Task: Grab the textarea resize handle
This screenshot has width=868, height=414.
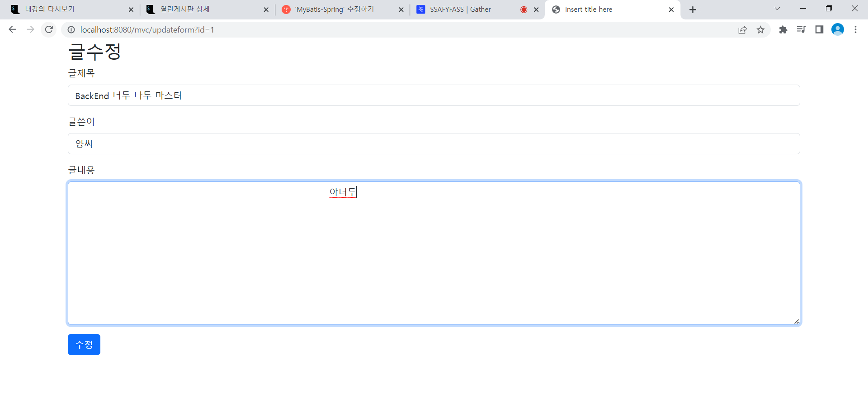Action: tap(797, 321)
